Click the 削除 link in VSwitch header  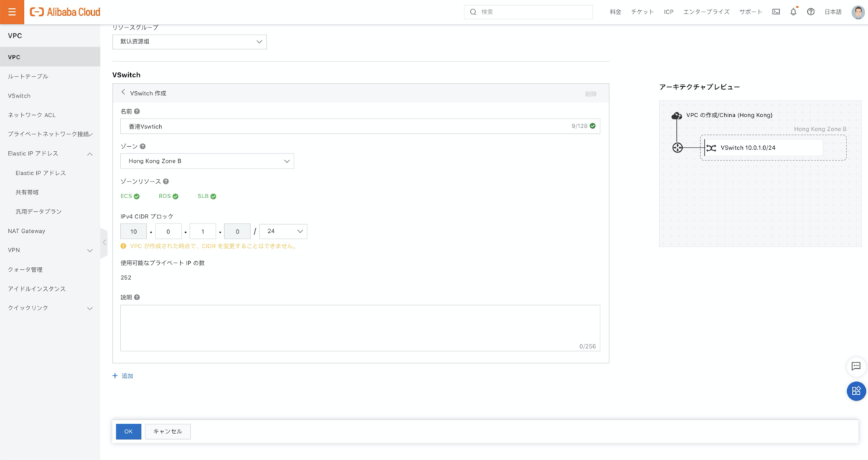[591, 93]
